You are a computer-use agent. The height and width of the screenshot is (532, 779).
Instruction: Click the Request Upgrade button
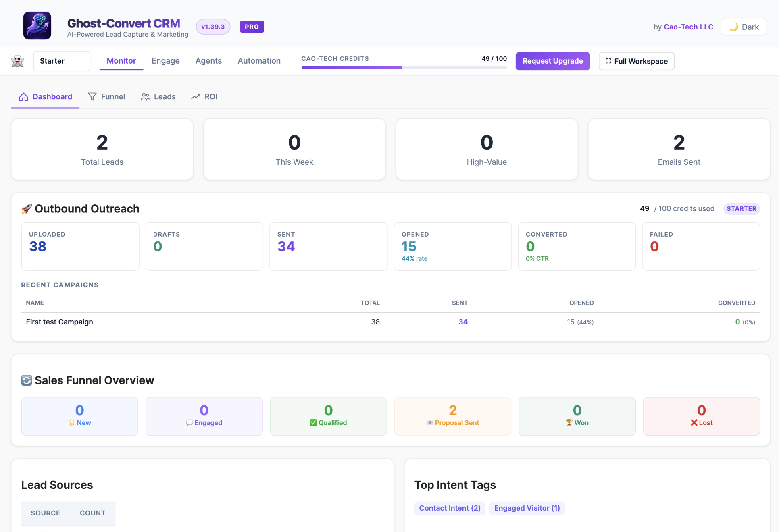tap(553, 61)
